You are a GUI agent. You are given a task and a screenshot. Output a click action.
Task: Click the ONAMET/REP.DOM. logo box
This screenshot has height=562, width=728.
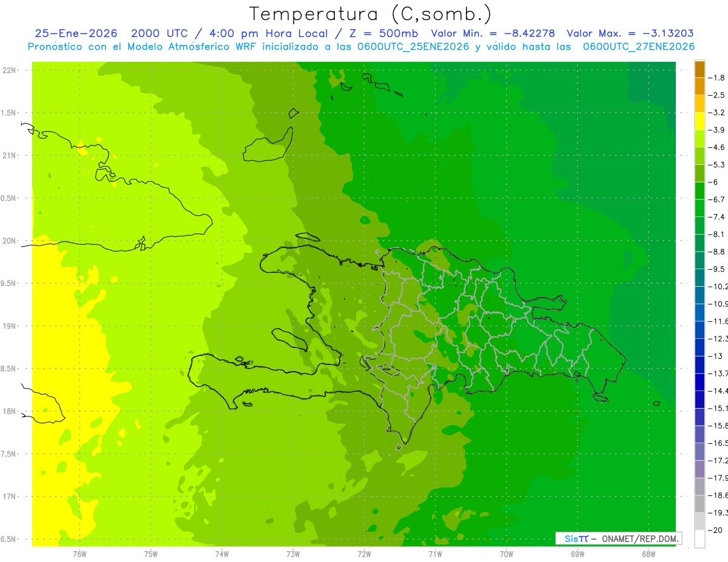(x=619, y=538)
